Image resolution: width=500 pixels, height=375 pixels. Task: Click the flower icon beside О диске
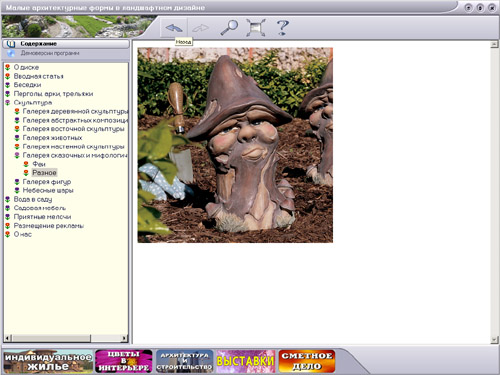click(8, 67)
